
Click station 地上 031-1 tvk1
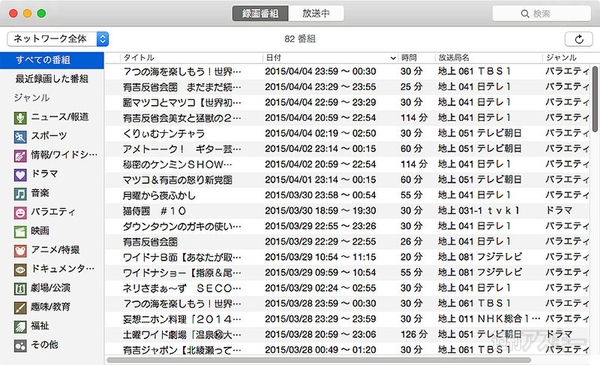click(479, 211)
